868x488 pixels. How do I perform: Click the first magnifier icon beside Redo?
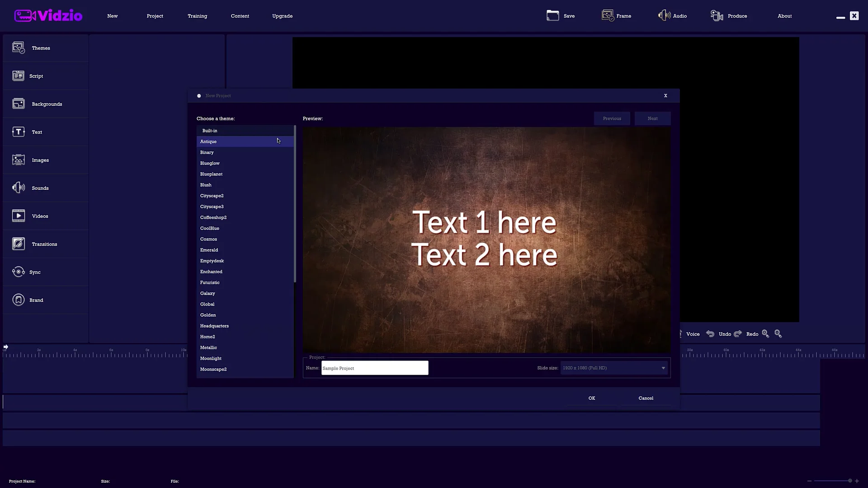pos(765,333)
